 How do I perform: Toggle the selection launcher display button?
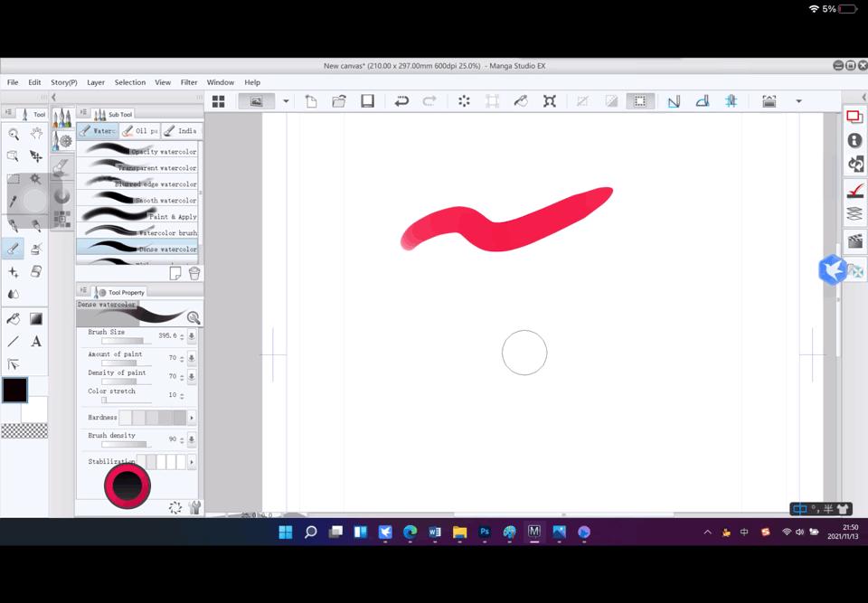click(639, 101)
